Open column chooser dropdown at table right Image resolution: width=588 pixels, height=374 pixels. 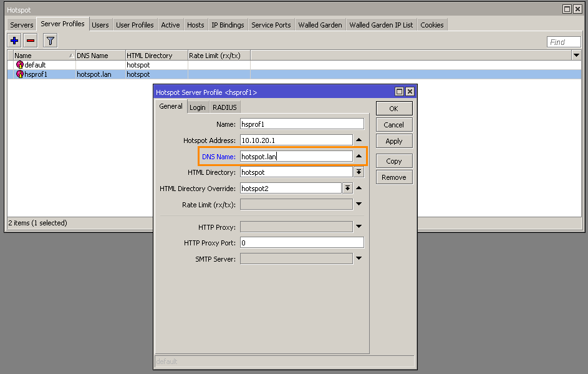point(576,56)
